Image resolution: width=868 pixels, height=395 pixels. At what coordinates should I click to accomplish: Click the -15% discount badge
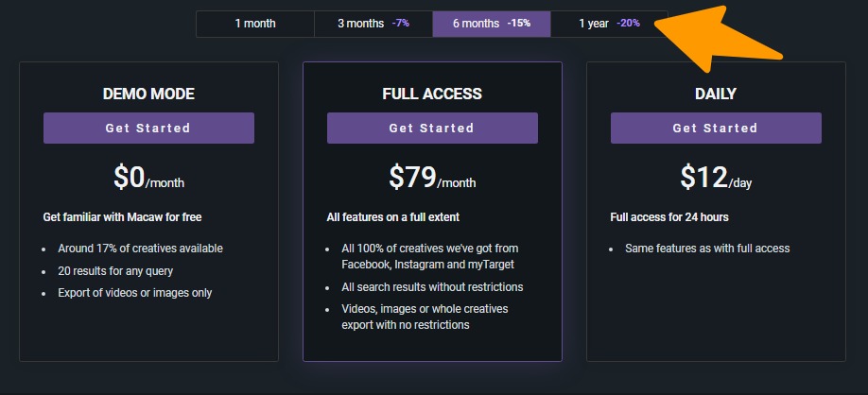518,24
